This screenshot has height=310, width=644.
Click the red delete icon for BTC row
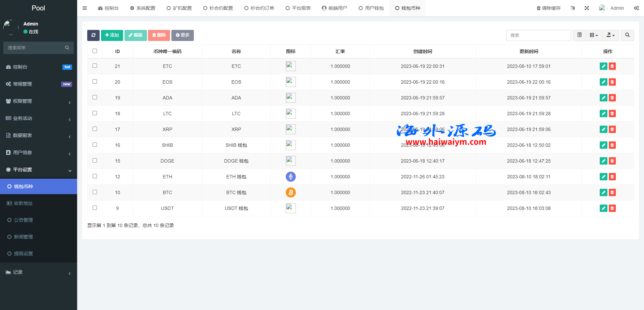click(x=612, y=192)
